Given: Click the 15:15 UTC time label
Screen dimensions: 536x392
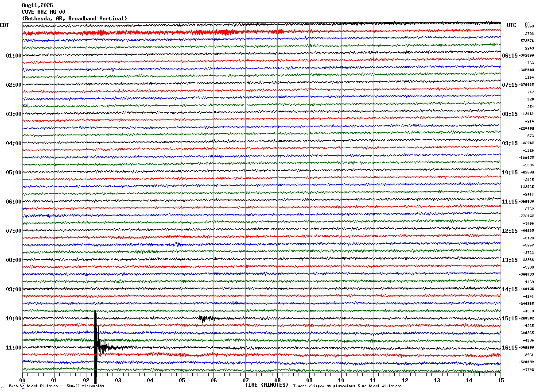Looking at the screenshot, I should (510, 319).
